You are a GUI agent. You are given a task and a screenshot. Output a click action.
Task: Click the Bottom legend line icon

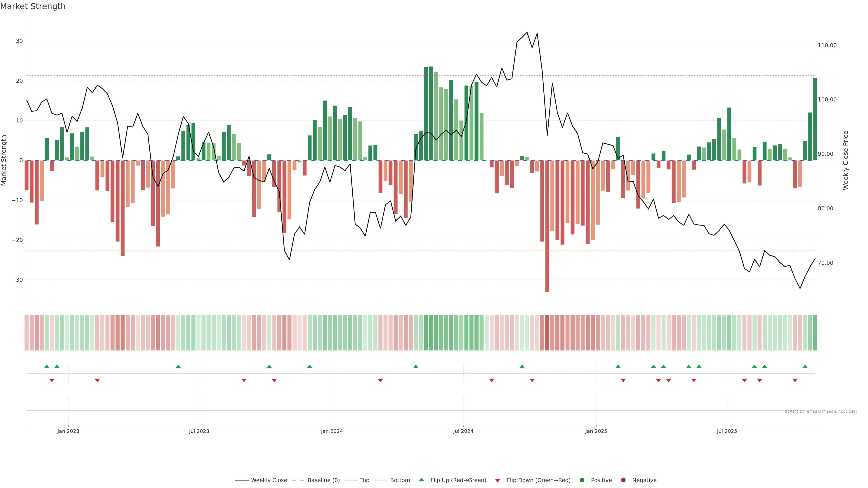point(380,480)
